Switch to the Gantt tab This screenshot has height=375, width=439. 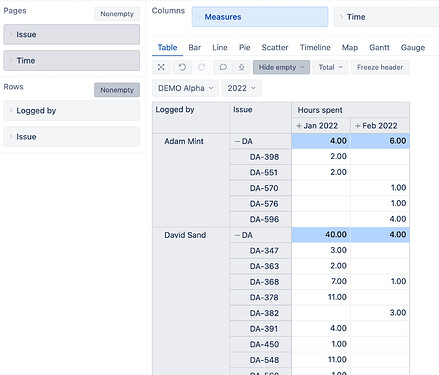(x=379, y=48)
